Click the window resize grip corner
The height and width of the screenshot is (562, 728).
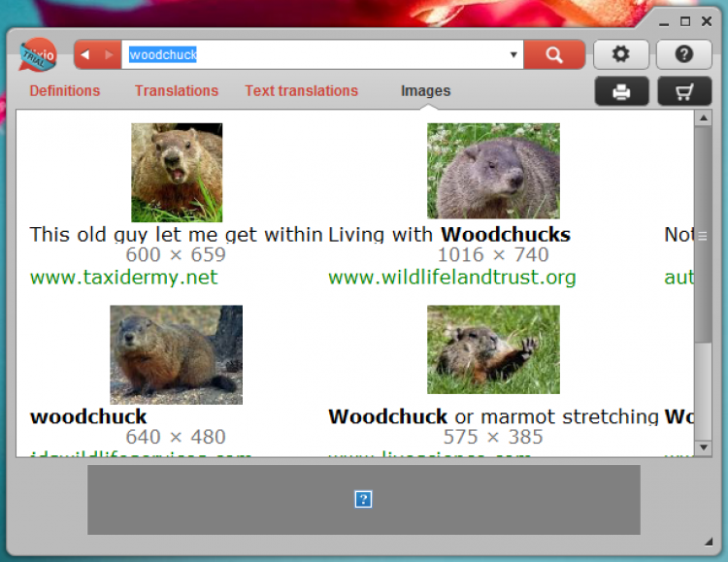[x=709, y=542]
